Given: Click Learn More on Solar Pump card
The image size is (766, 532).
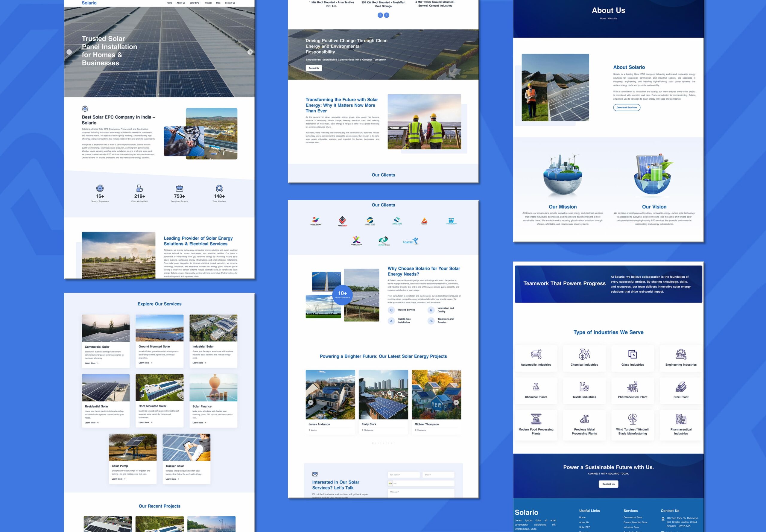Looking at the screenshot, I should [x=119, y=479].
